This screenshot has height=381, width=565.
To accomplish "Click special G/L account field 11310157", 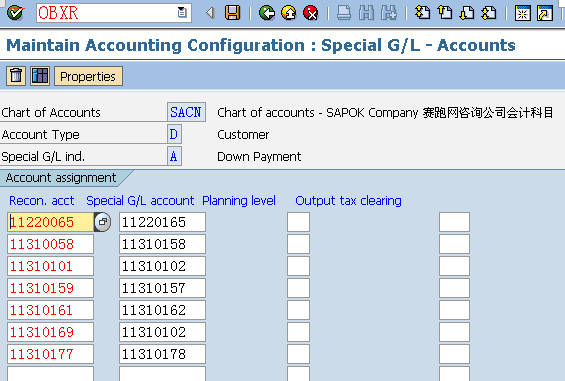I will coord(162,288).
